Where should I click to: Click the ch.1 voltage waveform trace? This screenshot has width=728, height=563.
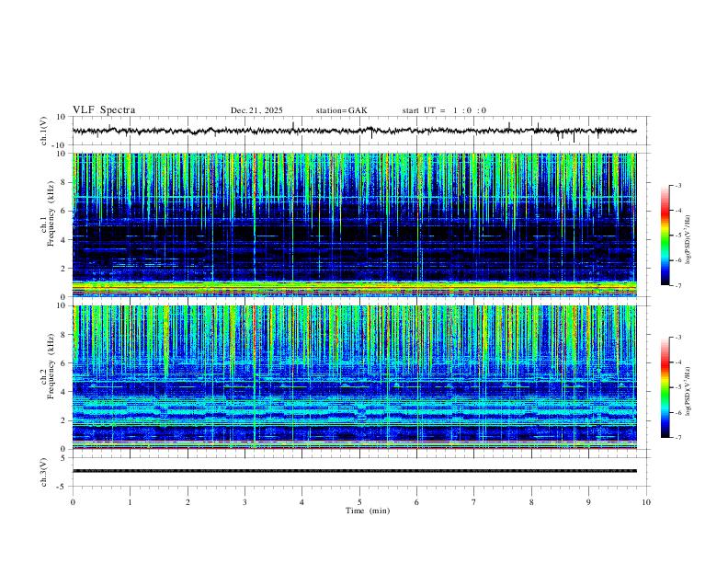pos(354,131)
